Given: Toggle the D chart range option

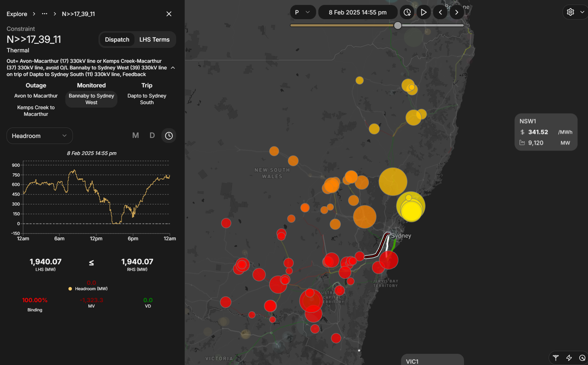Looking at the screenshot, I should point(152,136).
